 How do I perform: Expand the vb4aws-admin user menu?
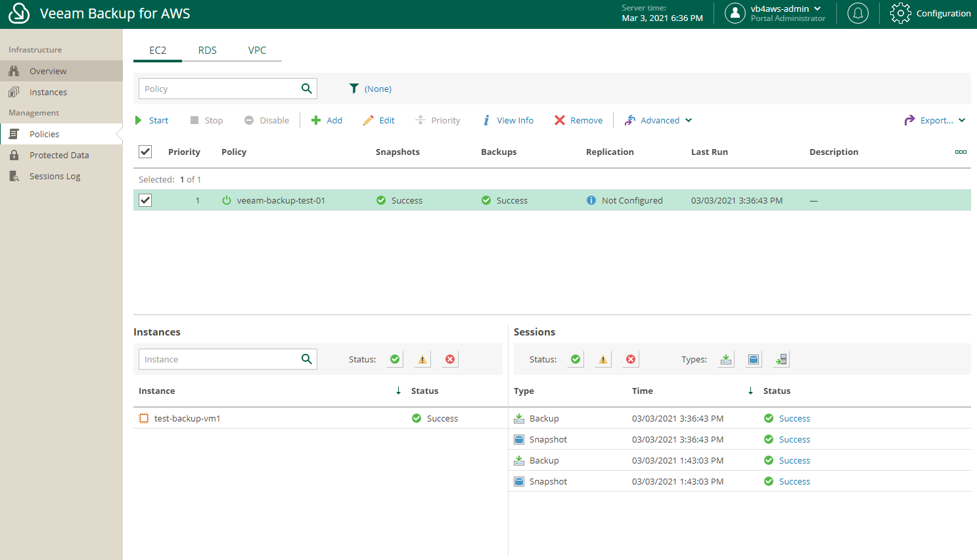786,9
